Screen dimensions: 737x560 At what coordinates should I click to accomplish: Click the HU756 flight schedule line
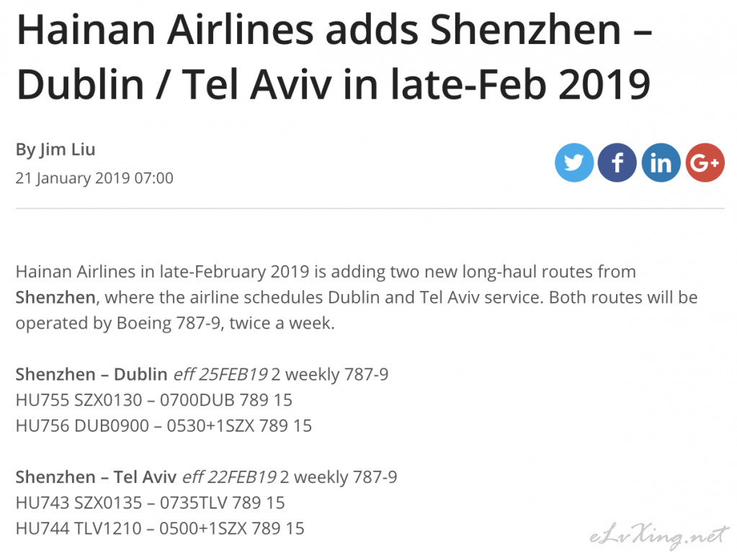click(164, 425)
